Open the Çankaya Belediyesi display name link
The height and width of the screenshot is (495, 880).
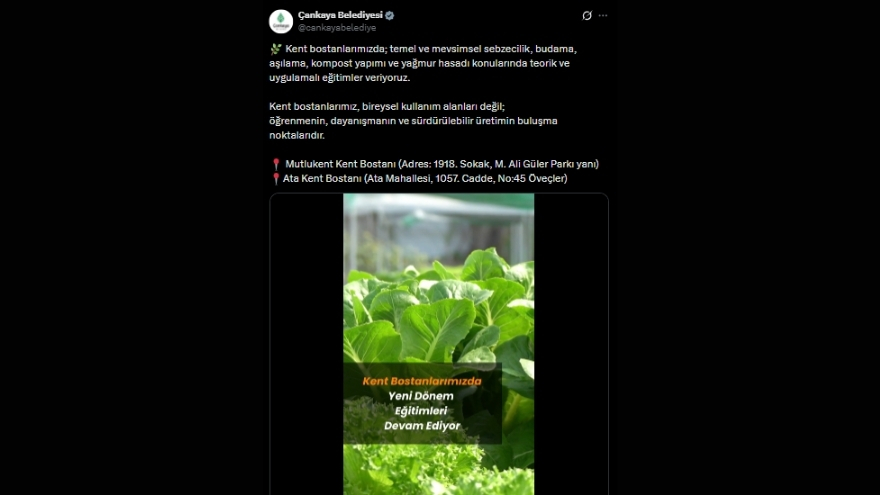[x=340, y=15]
